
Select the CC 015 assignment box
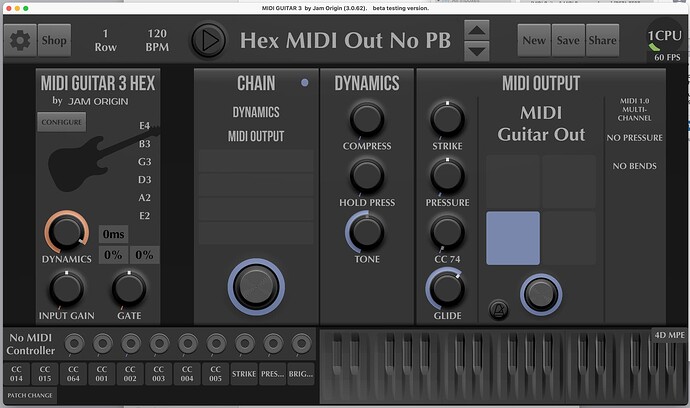pos(45,374)
